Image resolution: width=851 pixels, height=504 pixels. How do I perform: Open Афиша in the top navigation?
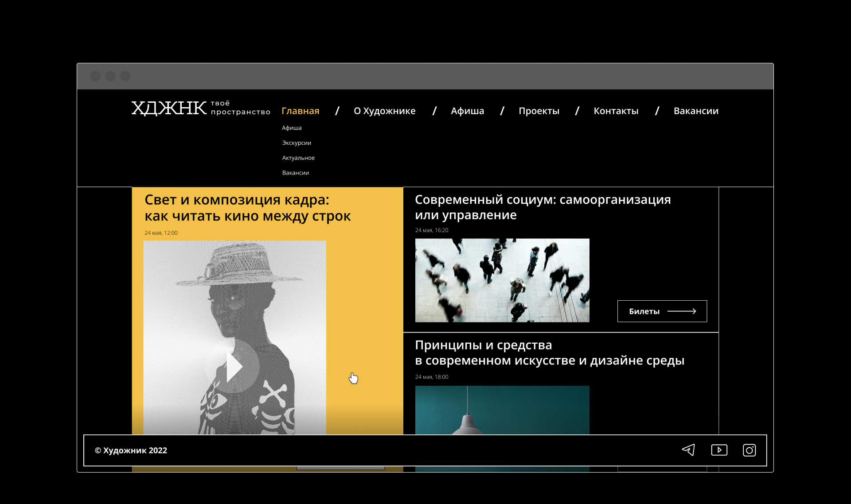click(x=467, y=111)
